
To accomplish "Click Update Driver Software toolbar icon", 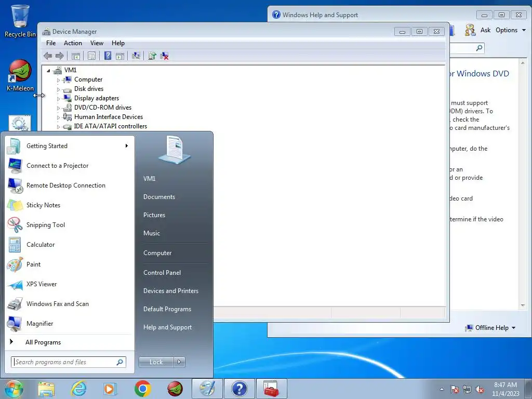I will [152, 56].
